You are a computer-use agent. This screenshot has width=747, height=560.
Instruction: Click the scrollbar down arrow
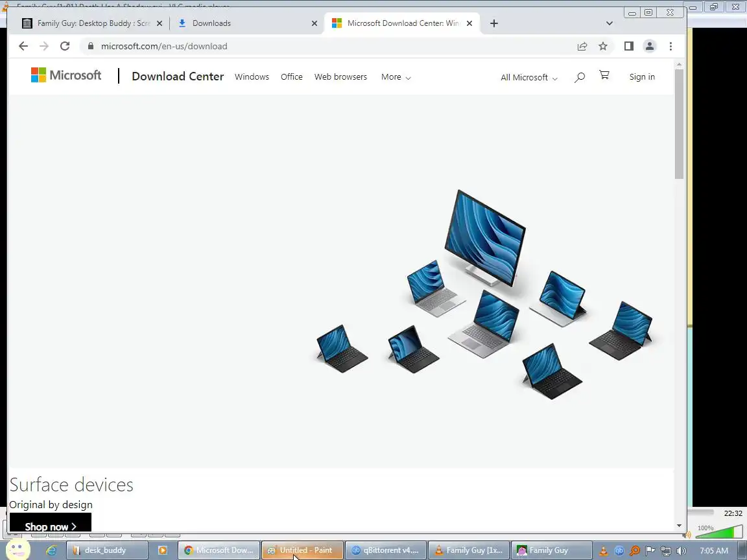click(x=679, y=526)
